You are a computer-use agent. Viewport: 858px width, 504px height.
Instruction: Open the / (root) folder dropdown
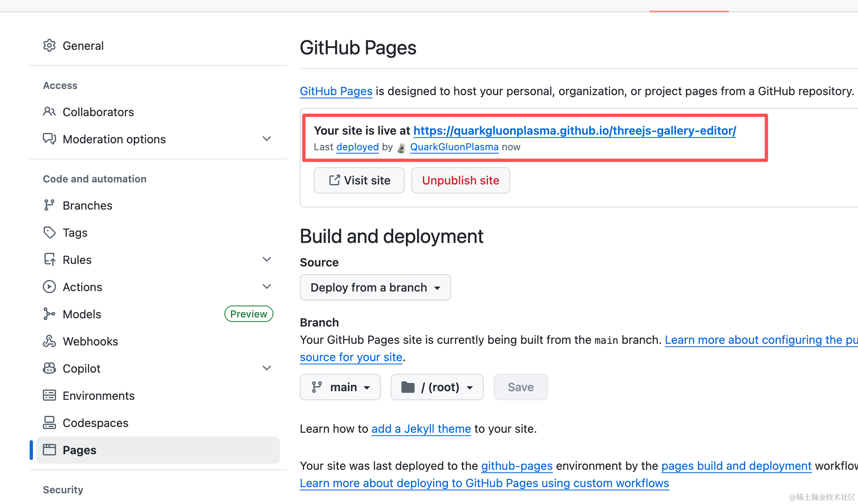click(x=437, y=387)
